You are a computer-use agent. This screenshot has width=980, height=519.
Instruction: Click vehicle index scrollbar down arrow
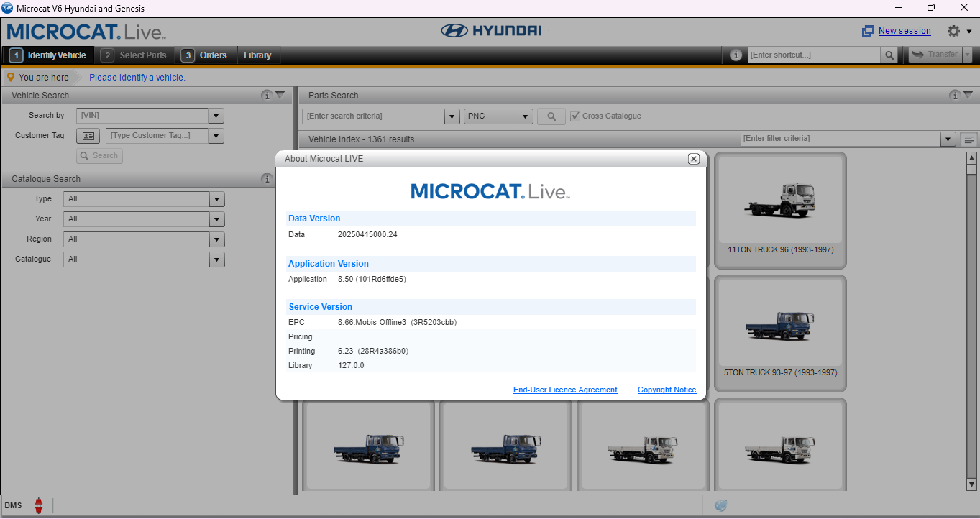(x=972, y=485)
